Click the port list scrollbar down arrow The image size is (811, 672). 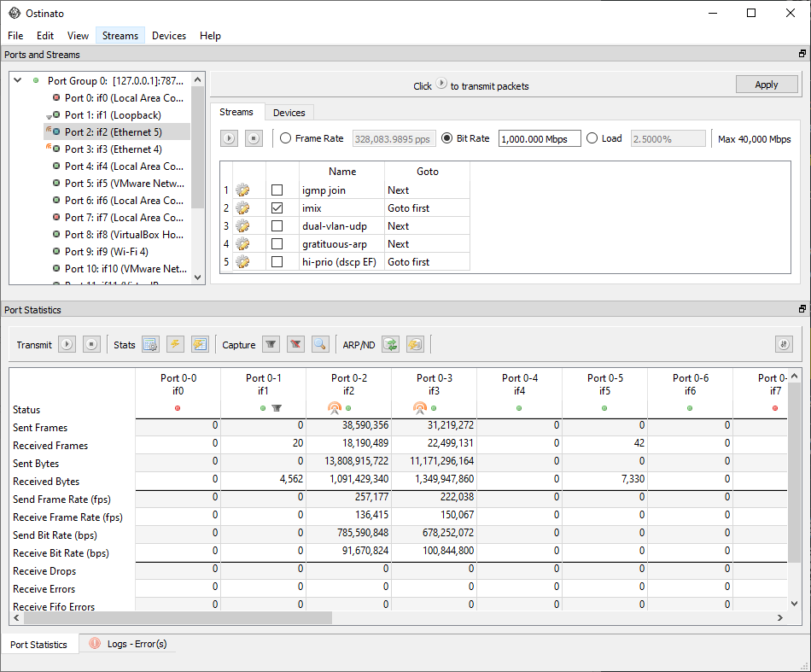pos(197,278)
